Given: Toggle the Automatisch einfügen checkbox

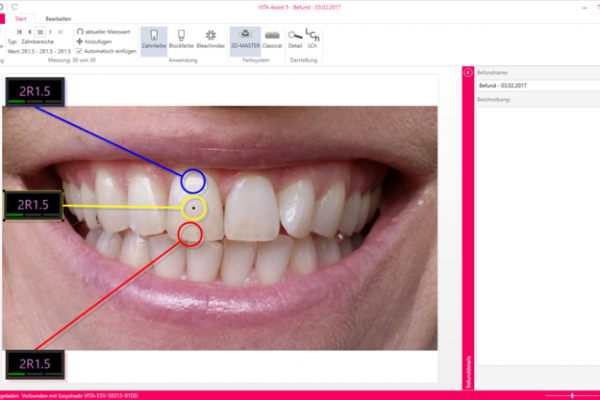Looking at the screenshot, I should pos(80,49).
